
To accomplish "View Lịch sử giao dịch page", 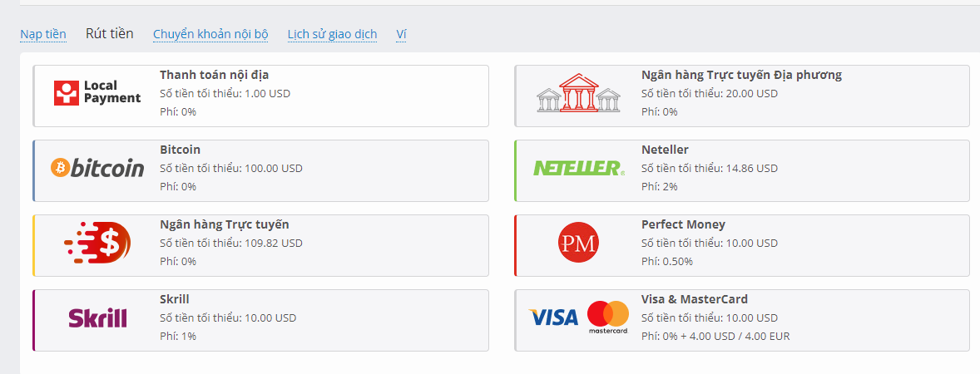I will click(x=333, y=34).
